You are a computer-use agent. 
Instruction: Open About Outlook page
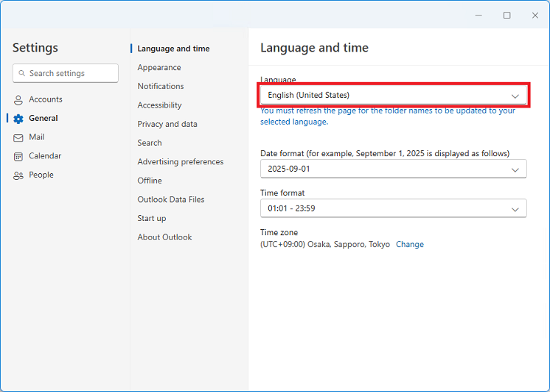164,237
